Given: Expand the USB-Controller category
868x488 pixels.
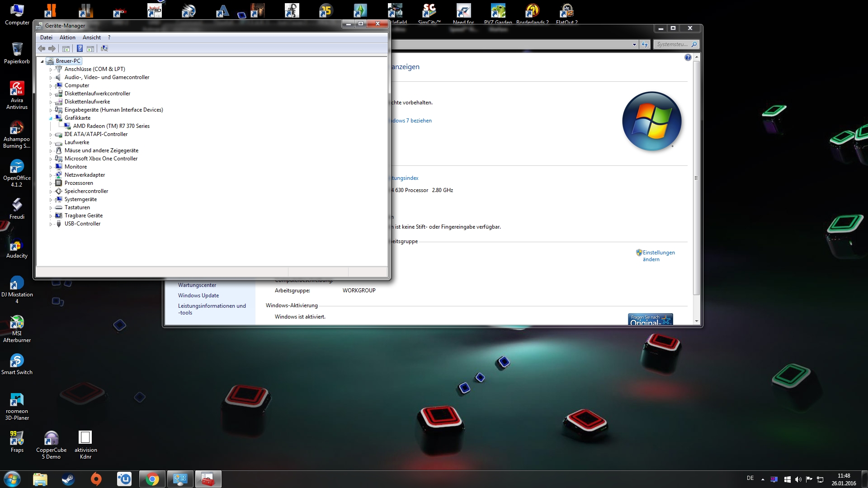Looking at the screenshot, I should (51, 224).
